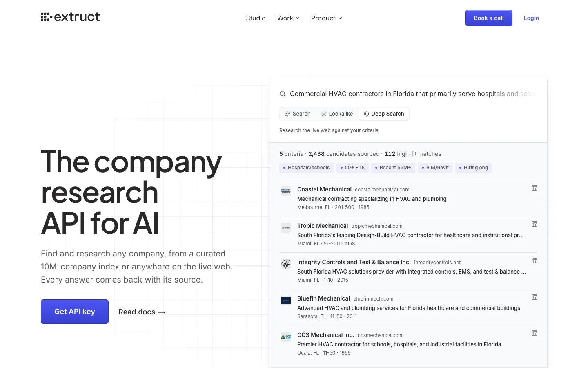Click the search magnifier icon
This screenshot has width=588, height=368.
click(x=283, y=94)
